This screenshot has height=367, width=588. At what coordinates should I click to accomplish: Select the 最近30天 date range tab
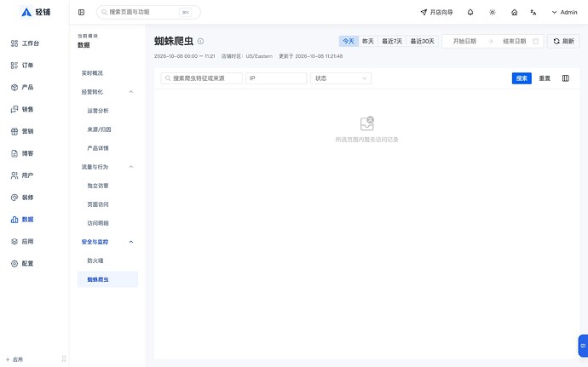point(422,41)
